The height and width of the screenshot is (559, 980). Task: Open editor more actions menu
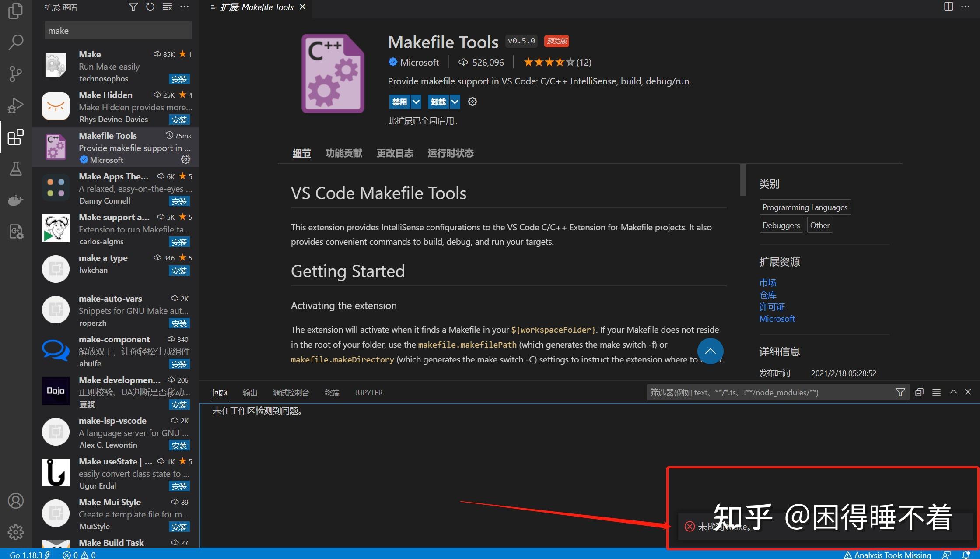point(965,7)
